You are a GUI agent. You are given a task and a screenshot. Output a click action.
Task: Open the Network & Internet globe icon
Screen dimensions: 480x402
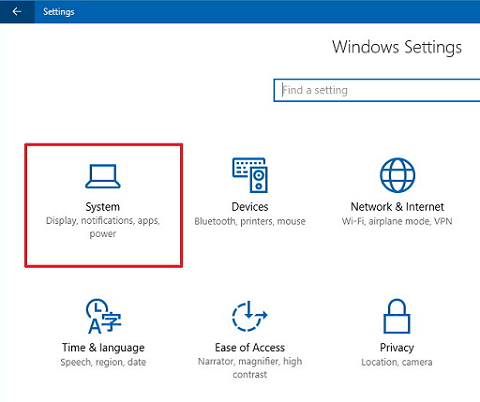pos(397,175)
